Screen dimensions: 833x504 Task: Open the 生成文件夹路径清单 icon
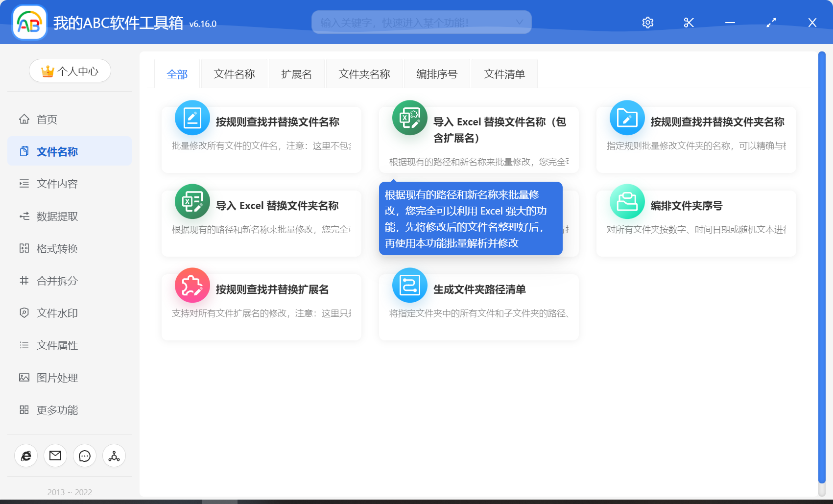[409, 285]
